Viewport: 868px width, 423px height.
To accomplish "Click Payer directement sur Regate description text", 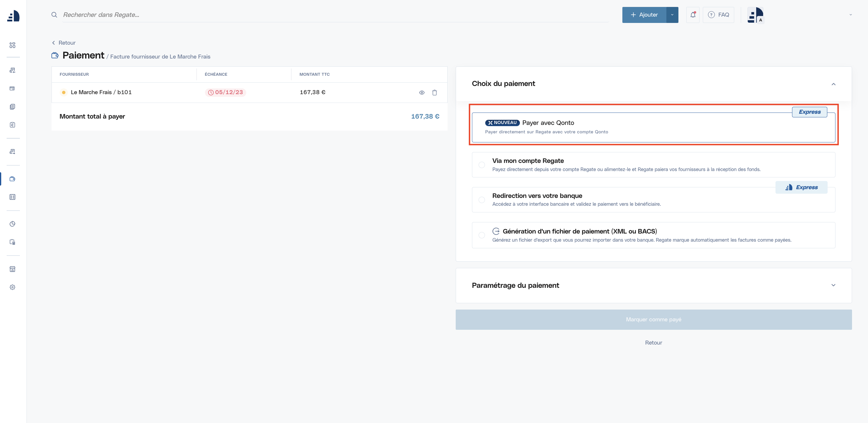I will [546, 132].
